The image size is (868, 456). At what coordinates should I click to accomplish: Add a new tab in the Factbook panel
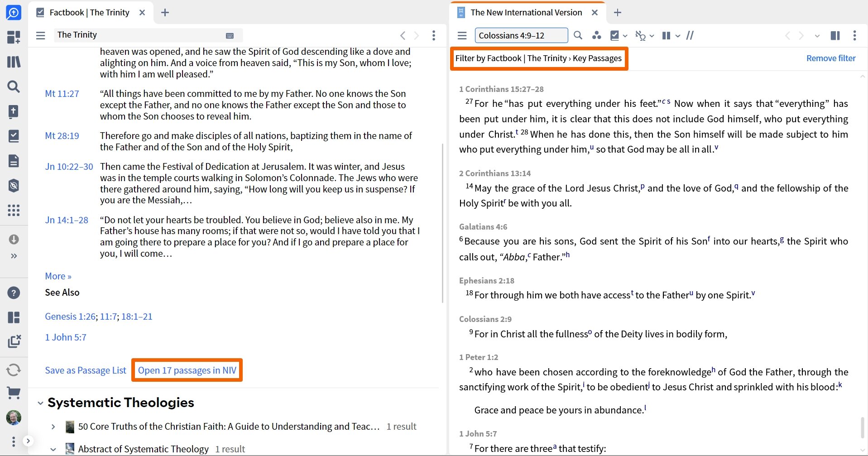tap(165, 13)
